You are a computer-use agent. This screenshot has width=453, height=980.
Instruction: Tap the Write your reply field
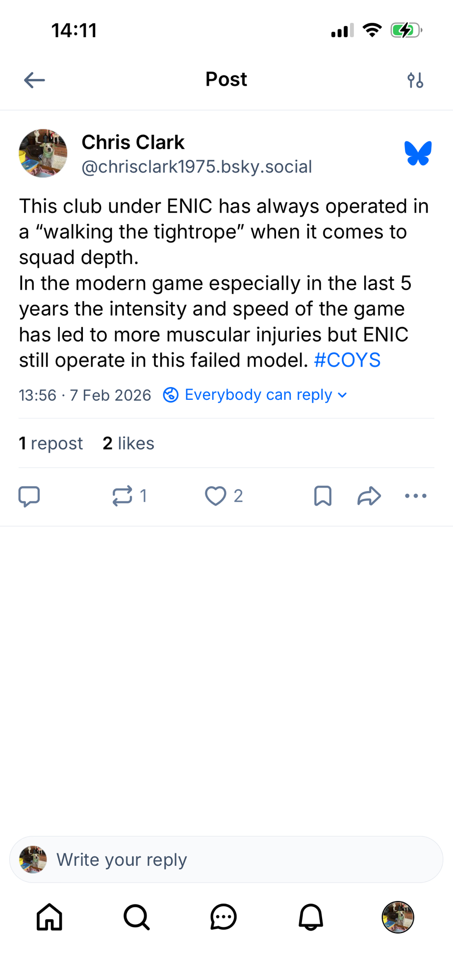[226, 859]
